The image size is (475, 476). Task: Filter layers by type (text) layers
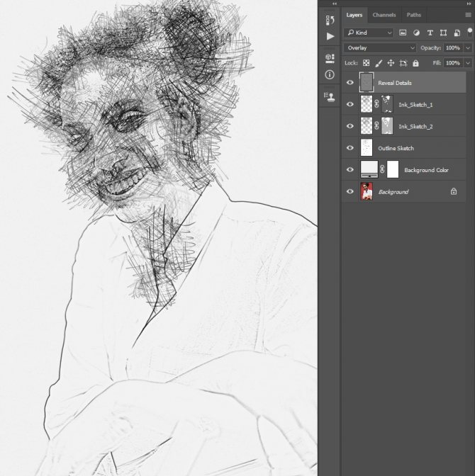(x=430, y=33)
